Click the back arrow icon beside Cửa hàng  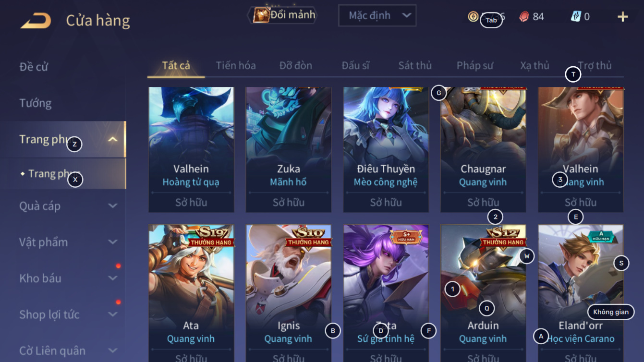[x=36, y=21]
